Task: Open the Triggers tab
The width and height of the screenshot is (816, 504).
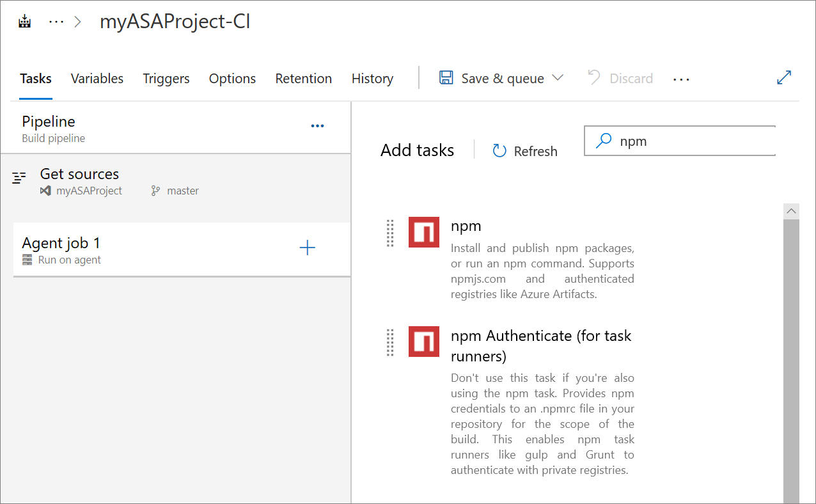Action: pos(166,78)
